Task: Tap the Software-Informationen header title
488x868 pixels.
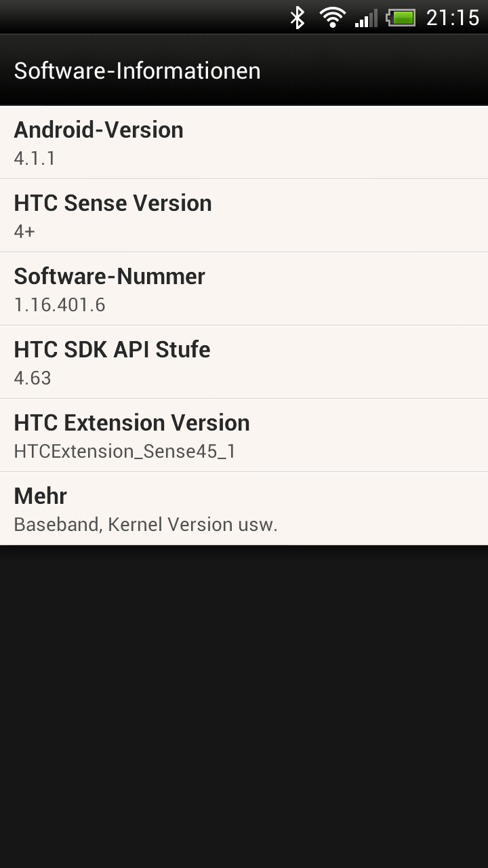Action: [x=137, y=71]
